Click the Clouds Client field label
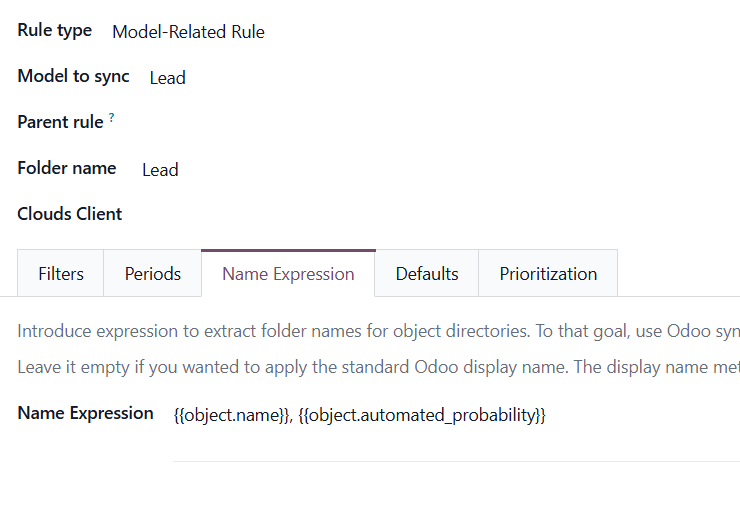Viewport: 740px width, 513px height. [70, 215]
